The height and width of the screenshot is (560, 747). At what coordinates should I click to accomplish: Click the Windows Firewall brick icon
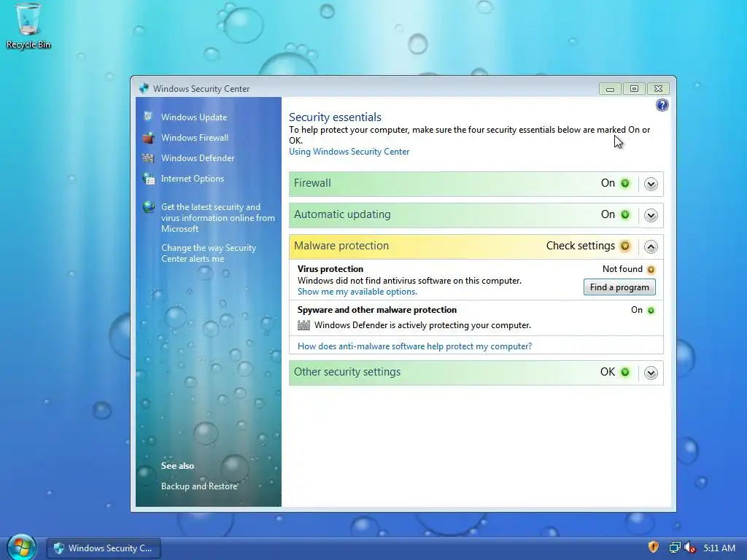(148, 138)
